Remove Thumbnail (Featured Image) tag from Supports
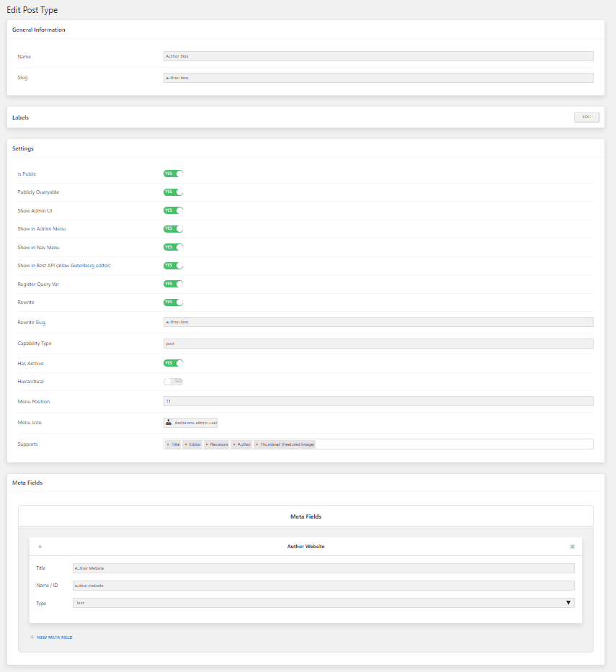The width and height of the screenshot is (616, 672). [x=257, y=444]
